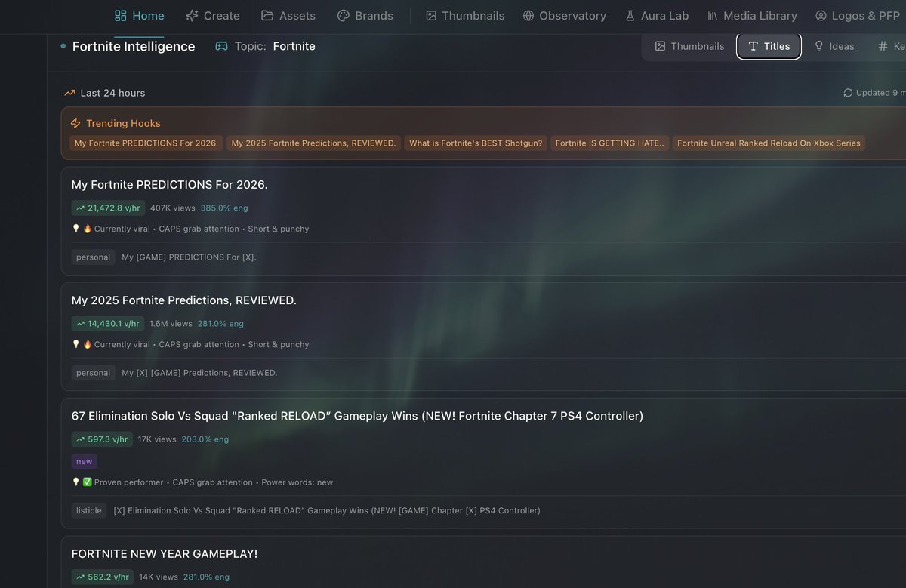Open Aura Lab

coord(657,15)
